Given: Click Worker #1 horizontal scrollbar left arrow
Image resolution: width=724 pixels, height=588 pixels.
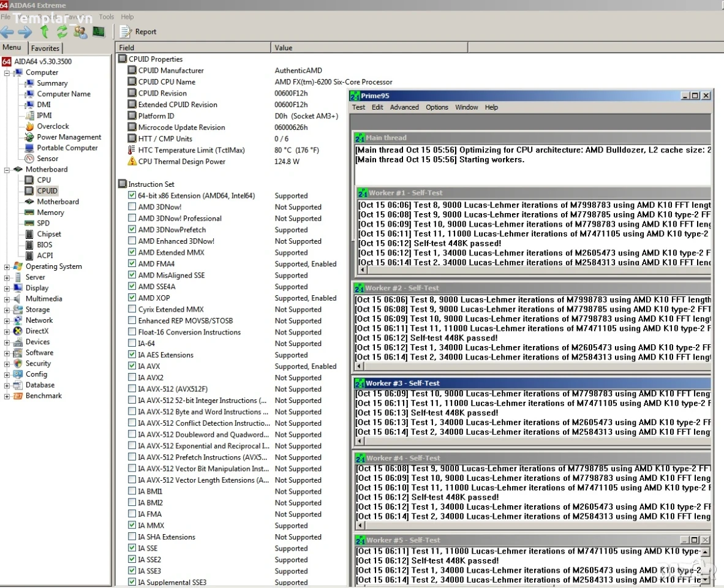Looking at the screenshot, I should 363,270.
